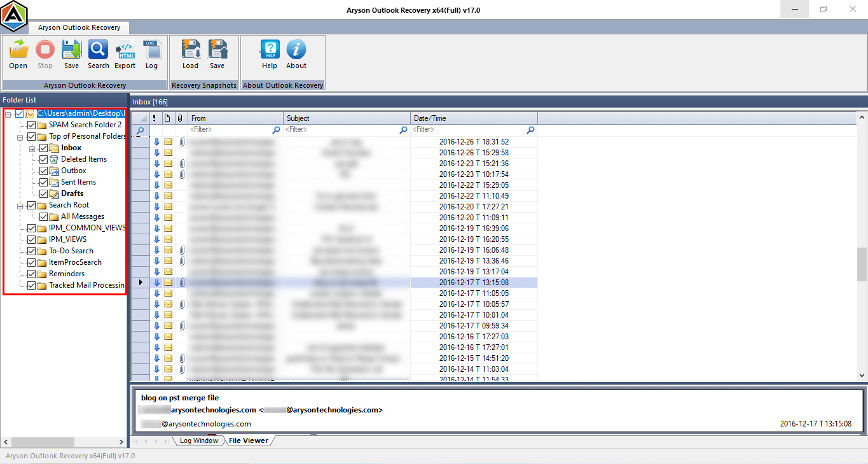
Task: Uncheck SPAM Search Folder 2 checkbox
Action: point(31,125)
